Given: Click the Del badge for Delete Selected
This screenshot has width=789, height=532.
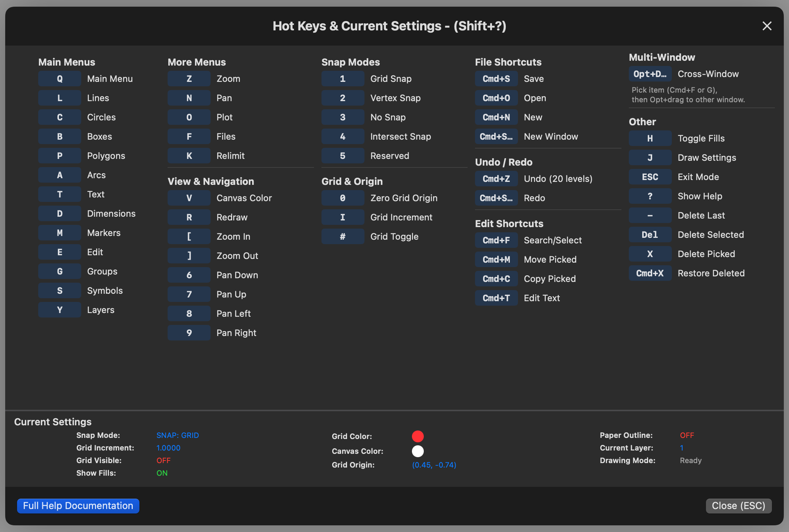Looking at the screenshot, I should click(x=650, y=235).
